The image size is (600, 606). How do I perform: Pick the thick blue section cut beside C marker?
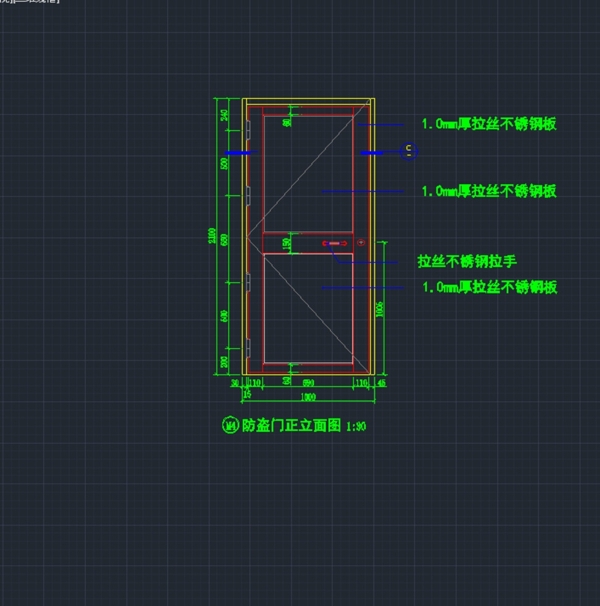(x=372, y=153)
